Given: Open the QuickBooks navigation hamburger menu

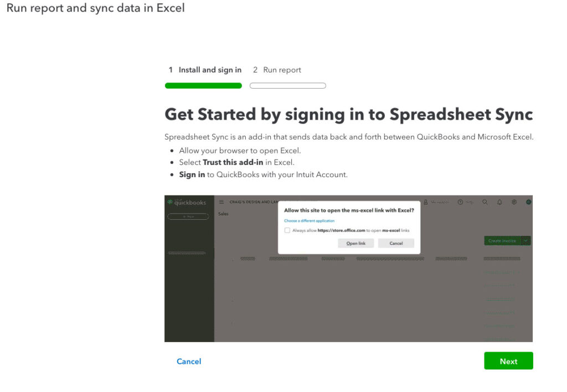Looking at the screenshot, I should coord(220,202).
